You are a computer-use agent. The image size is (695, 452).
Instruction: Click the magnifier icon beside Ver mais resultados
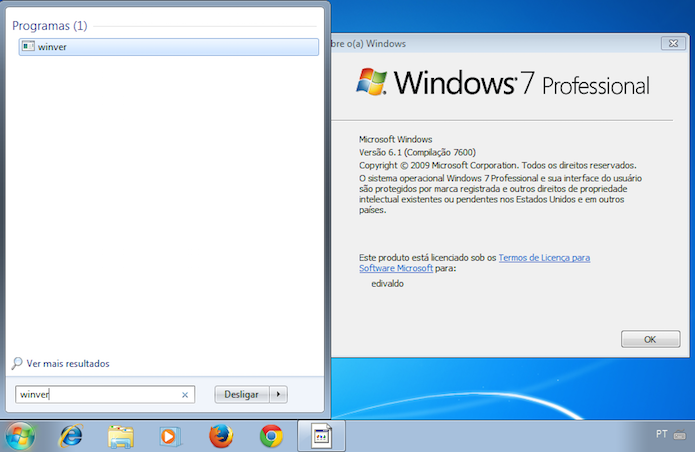click(x=17, y=363)
